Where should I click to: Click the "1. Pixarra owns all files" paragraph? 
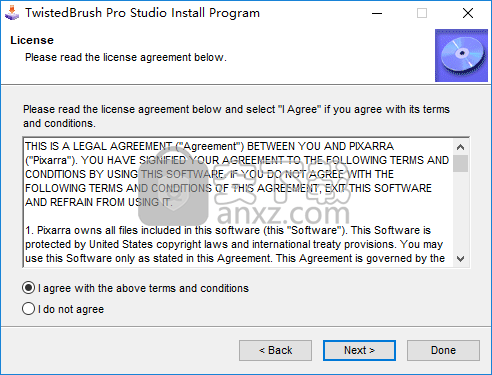(x=235, y=244)
